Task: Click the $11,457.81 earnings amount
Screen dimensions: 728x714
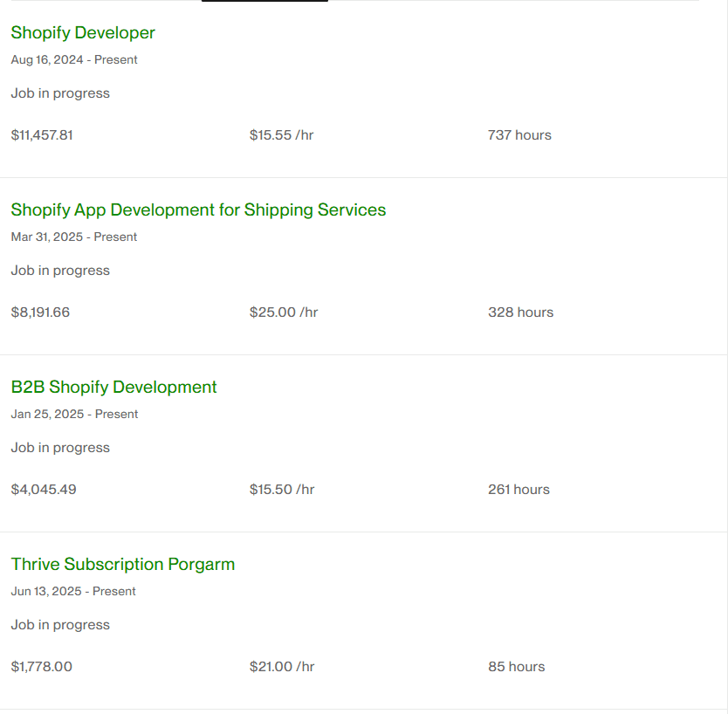Action: tap(42, 135)
